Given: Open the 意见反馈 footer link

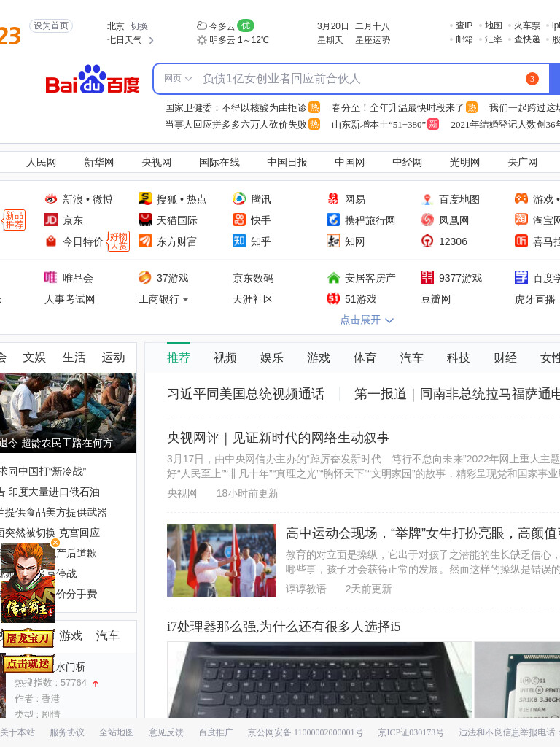Looking at the screenshot, I should point(166,732).
